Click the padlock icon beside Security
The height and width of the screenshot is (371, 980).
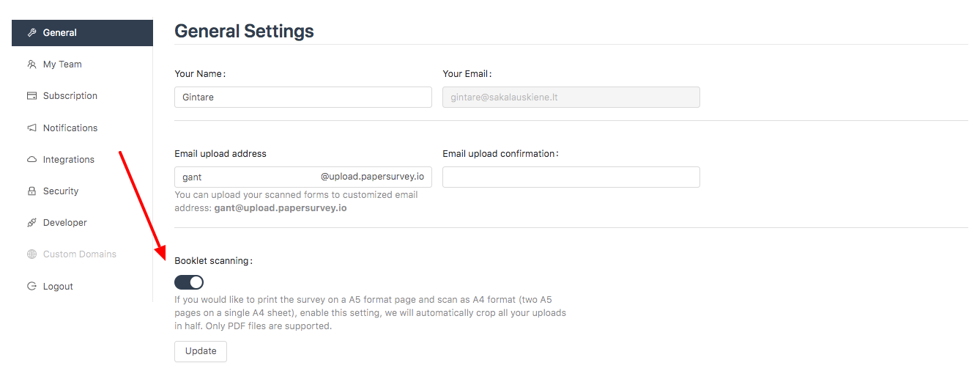pos(31,191)
